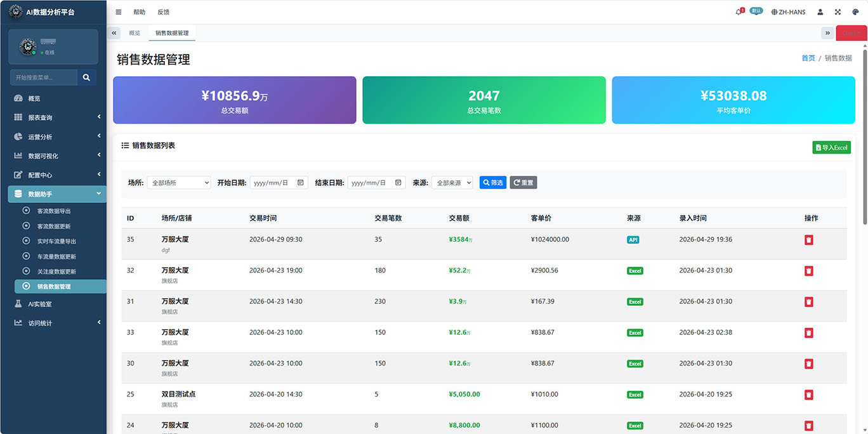Click the sidebar search magnifier button
The image size is (868, 434).
pyautogui.click(x=86, y=77)
